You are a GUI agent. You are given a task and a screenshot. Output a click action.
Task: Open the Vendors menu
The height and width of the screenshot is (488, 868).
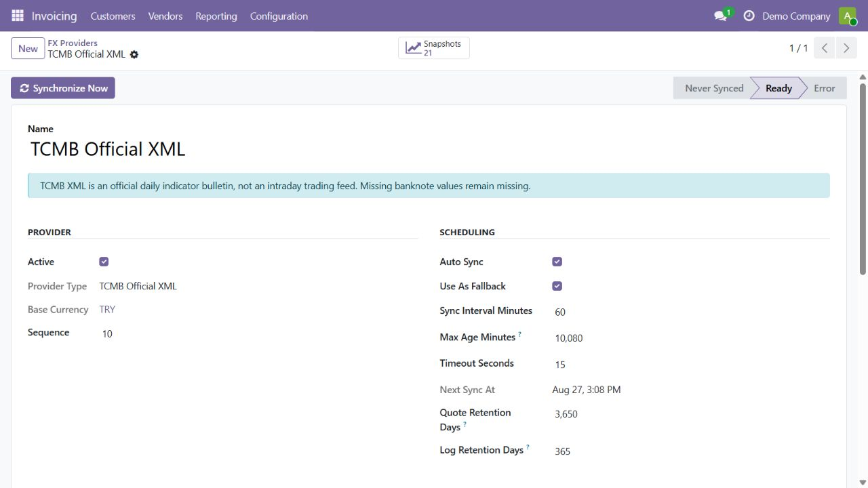(x=165, y=16)
